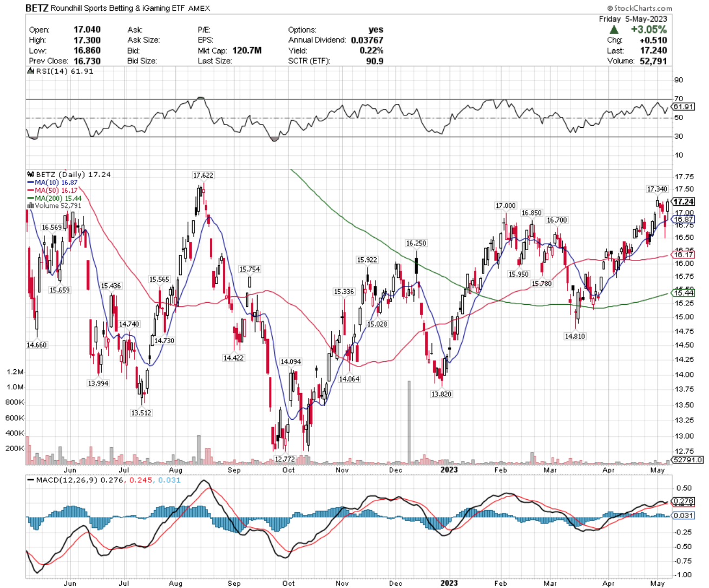Click the MA(10) axis tag 16.87
Viewport: 709px width, 588px height.
click(x=684, y=219)
